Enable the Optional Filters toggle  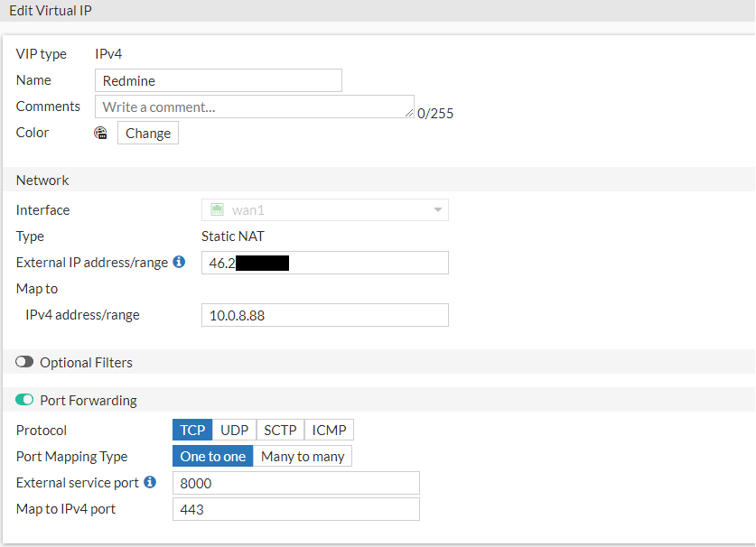(24, 362)
